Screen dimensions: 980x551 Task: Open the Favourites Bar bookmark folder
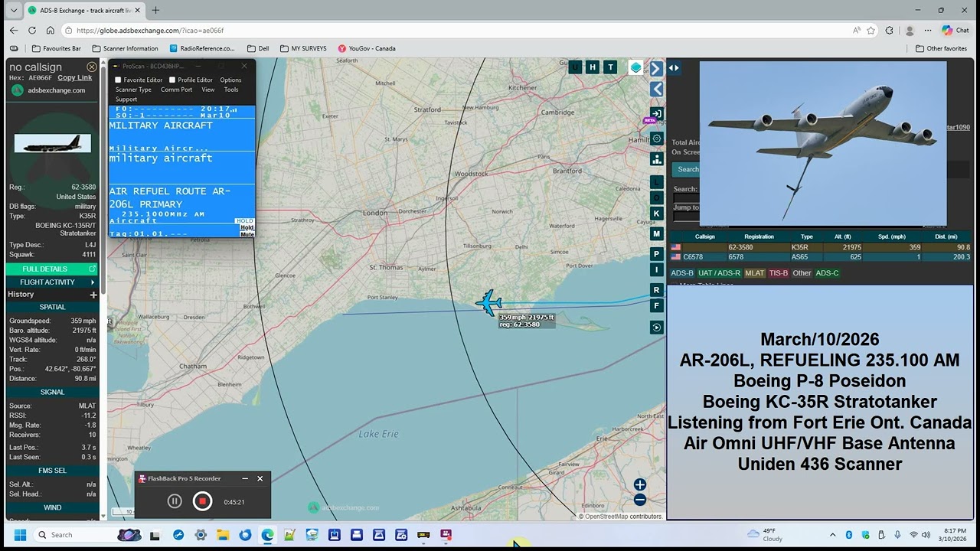[x=56, y=48]
